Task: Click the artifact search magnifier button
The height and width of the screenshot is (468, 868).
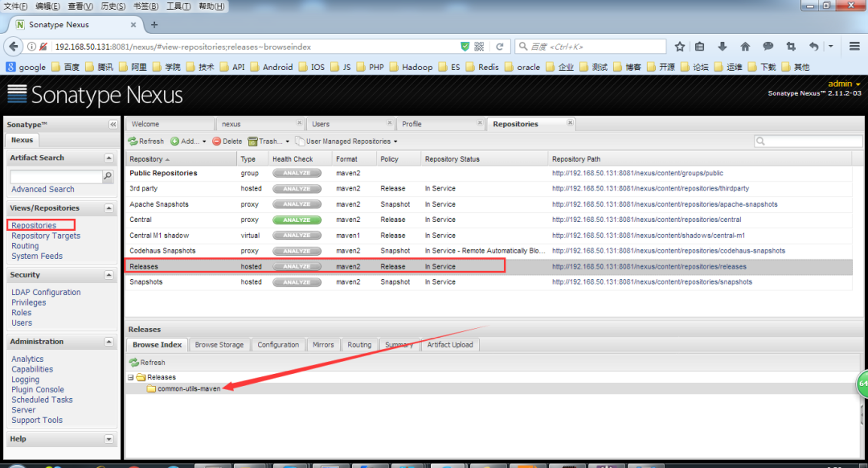Action: click(x=107, y=176)
